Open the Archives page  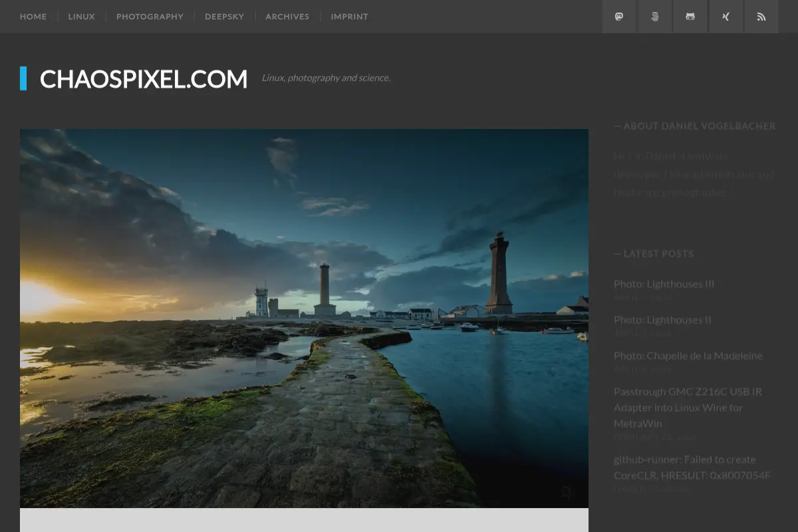(x=287, y=17)
